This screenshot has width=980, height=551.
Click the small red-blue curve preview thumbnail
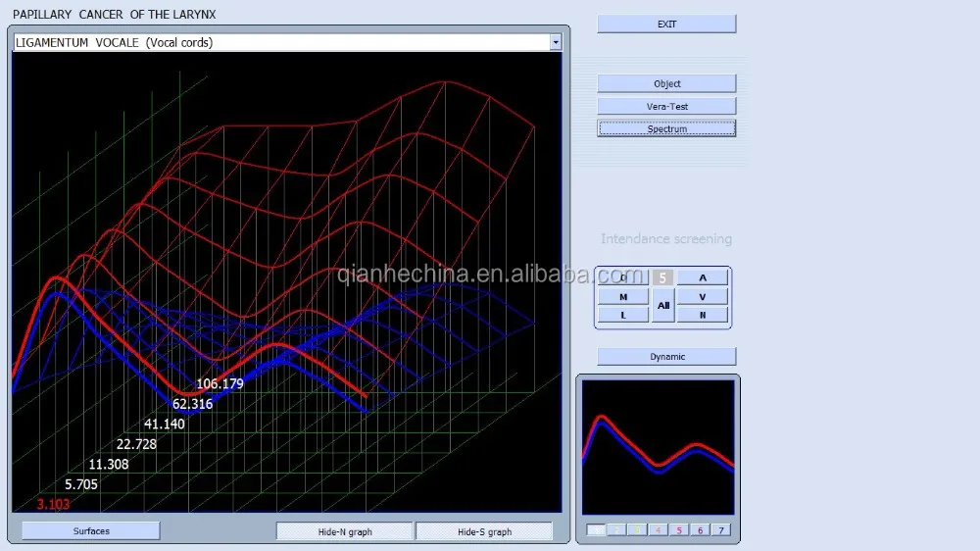[658, 446]
